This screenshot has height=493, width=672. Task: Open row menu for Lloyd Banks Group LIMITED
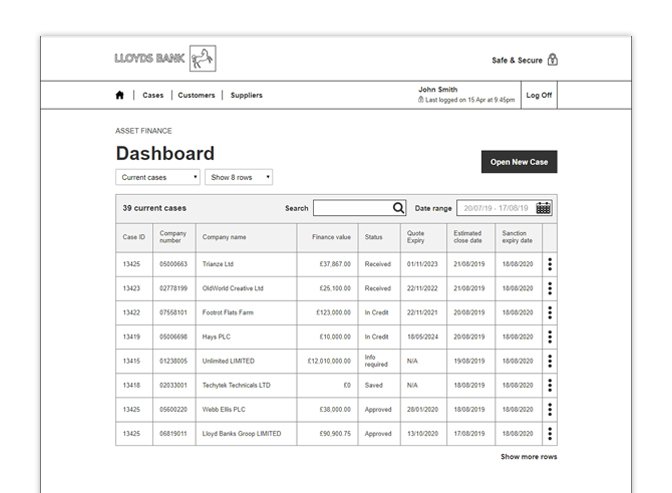[550, 434]
